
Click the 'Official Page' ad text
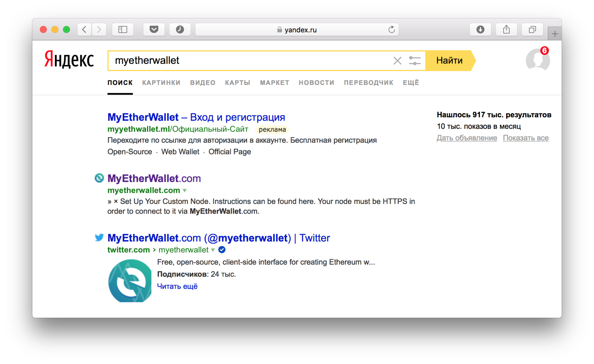click(x=230, y=152)
